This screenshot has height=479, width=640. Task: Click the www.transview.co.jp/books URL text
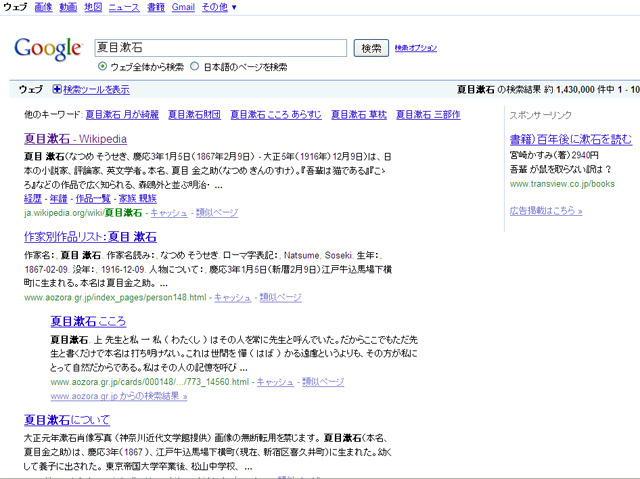tap(562, 184)
